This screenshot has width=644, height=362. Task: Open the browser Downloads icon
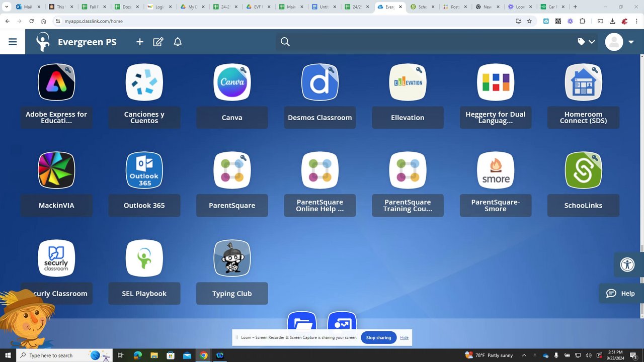tap(612, 21)
